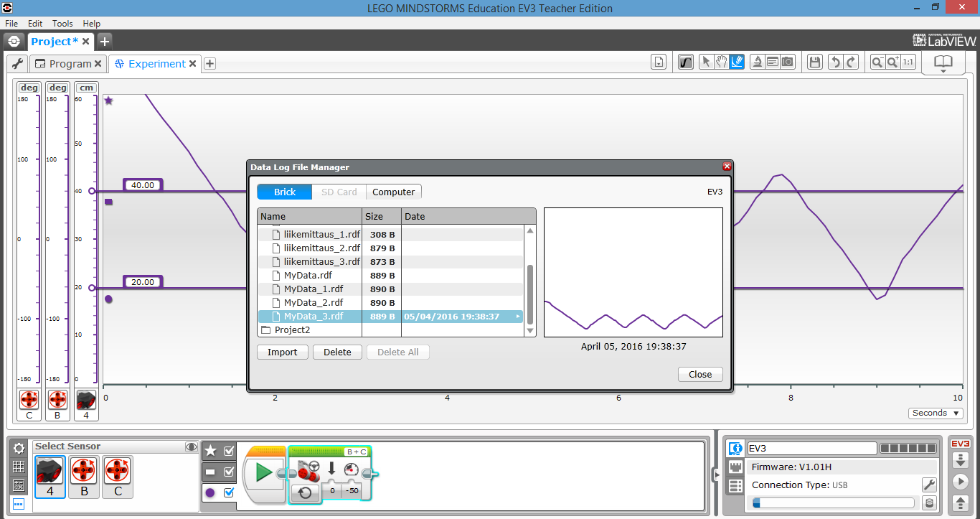This screenshot has width=980, height=519.
Task: Select the port 4 ultrasonic sensor
Action: (x=50, y=477)
